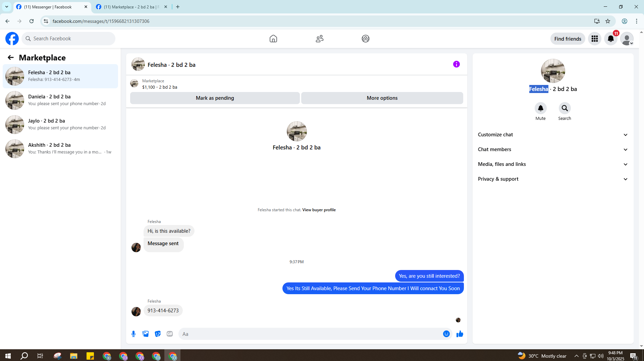
Task: Record a voice clip with microphone icon
Action: [x=133, y=334]
